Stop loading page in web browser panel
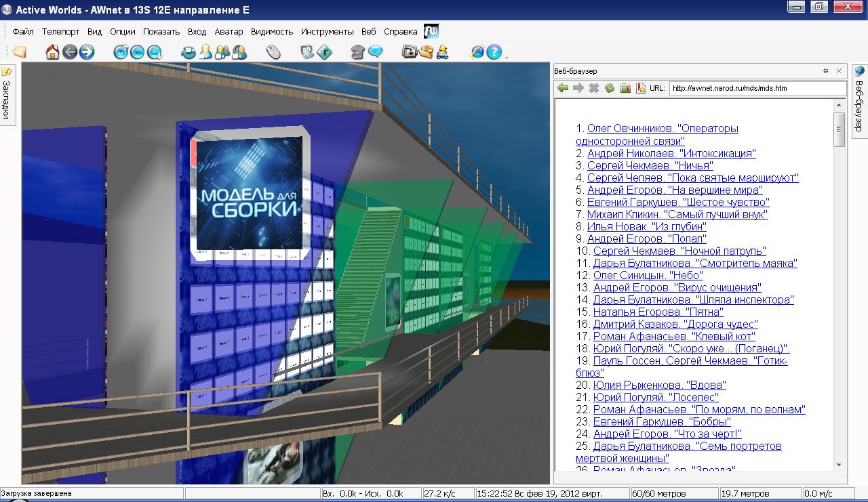The width and height of the screenshot is (868, 502). [594, 88]
